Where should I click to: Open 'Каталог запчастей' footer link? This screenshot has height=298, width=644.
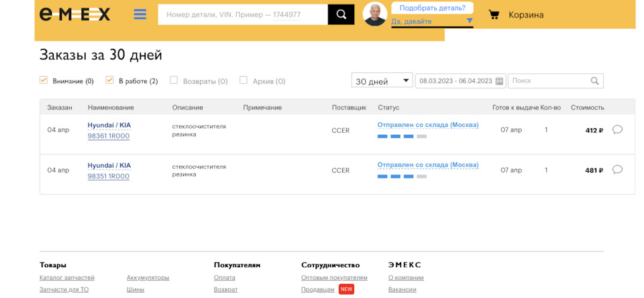pos(67,278)
